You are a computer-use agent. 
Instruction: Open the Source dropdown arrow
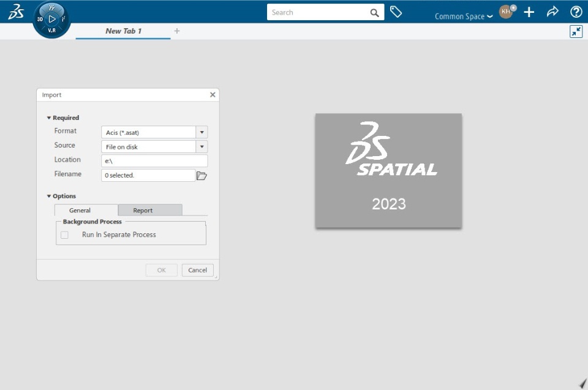[202, 146]
